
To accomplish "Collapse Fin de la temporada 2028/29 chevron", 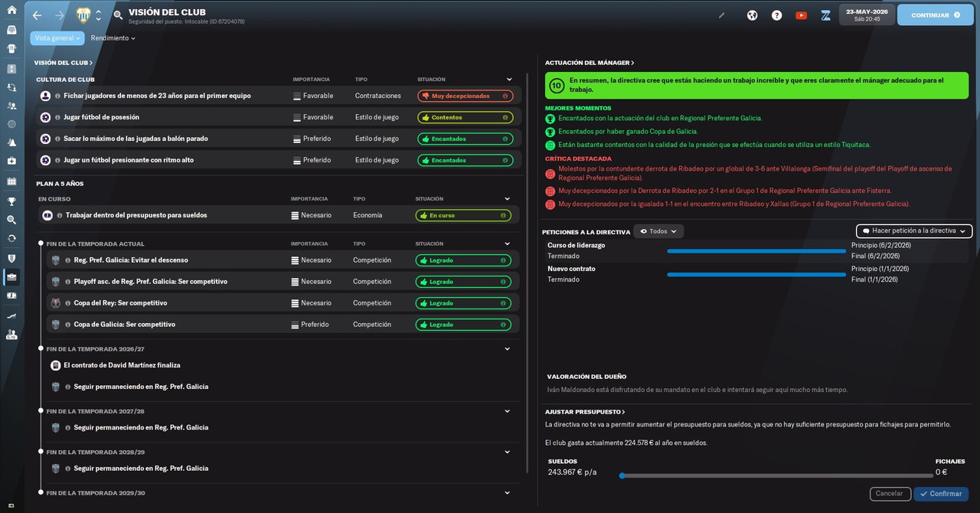I will [x=507, y=452].
